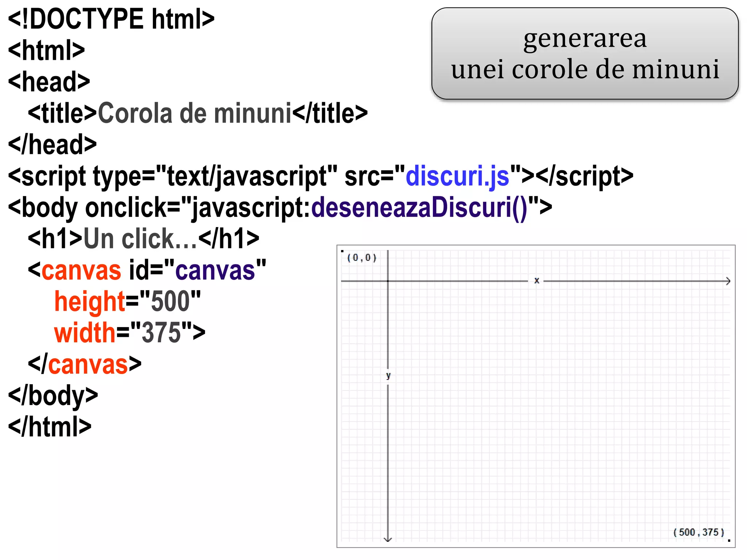Click the 'Un click…' heading text
This screenshot has height=560, width=747.
point(140,239)
